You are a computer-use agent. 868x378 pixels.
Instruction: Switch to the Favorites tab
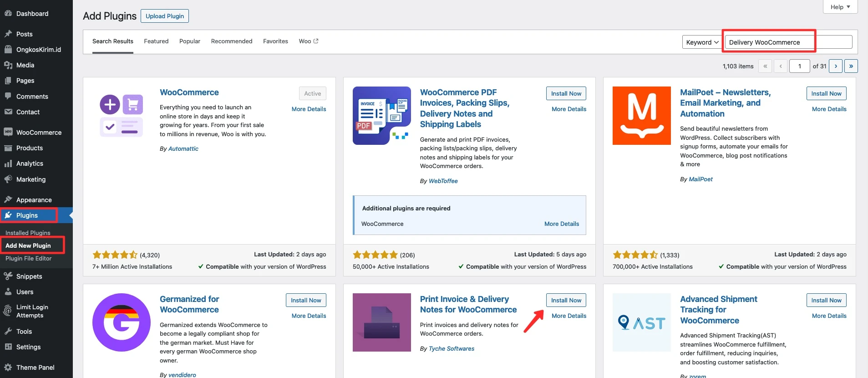275,41
